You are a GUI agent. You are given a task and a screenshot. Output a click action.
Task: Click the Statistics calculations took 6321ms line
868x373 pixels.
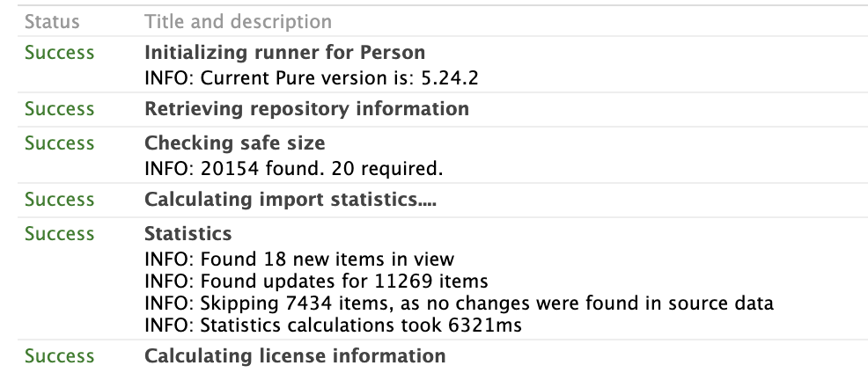[333, 325]
